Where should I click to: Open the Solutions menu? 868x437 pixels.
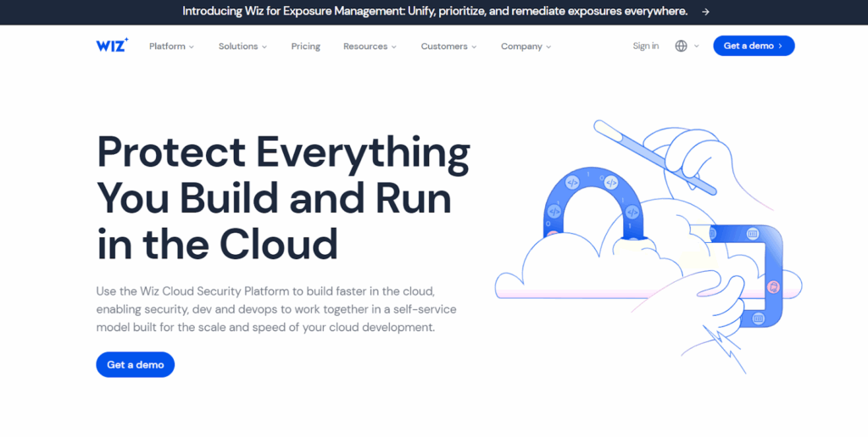click(243, 47)
